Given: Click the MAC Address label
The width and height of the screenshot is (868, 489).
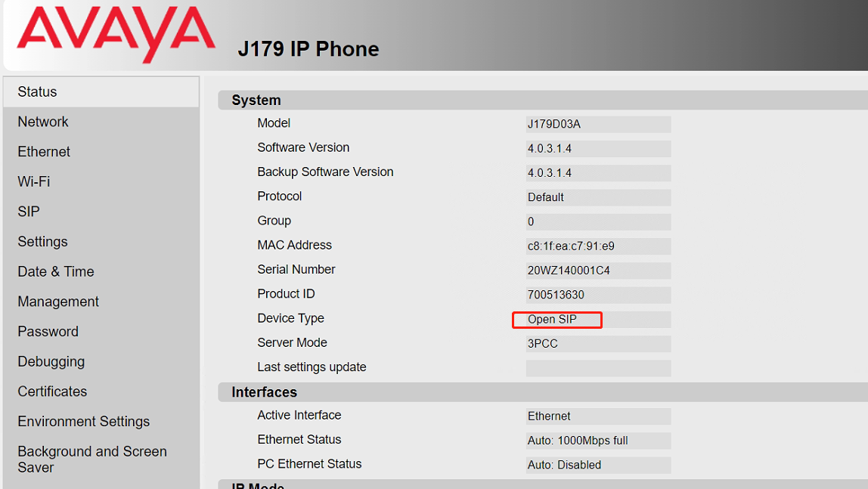Looking at the screenshot, I should pyautogui.click(x=295, y=245).
